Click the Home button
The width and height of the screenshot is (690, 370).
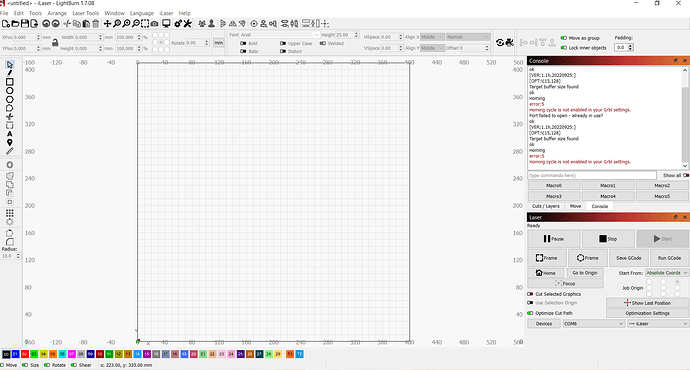546,273
